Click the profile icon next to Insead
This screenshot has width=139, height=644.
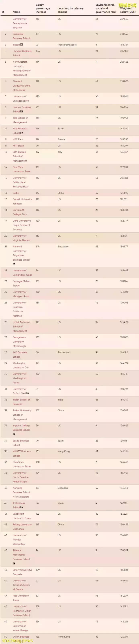(x=22, y=45)
